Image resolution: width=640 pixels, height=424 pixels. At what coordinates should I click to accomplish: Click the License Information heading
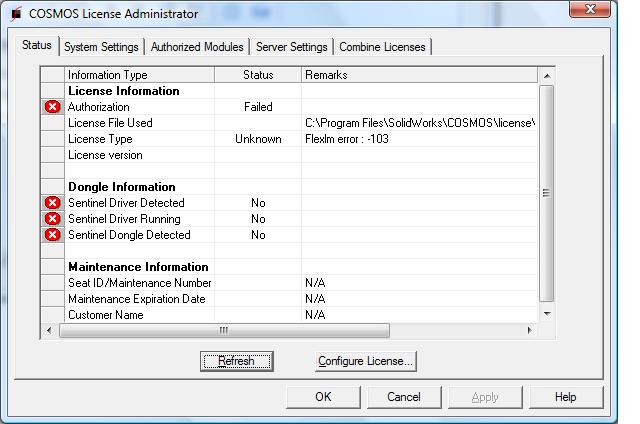pos(124,91)
